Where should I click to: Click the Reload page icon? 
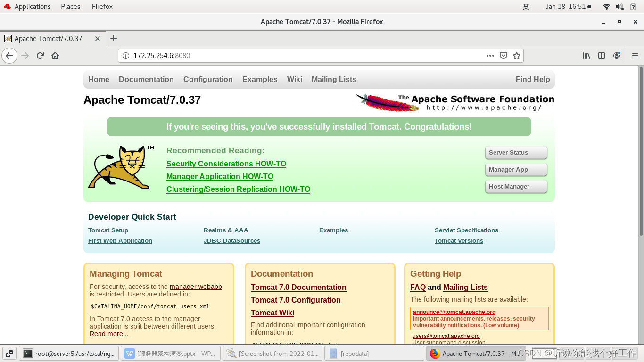click(x=40, y=55)
